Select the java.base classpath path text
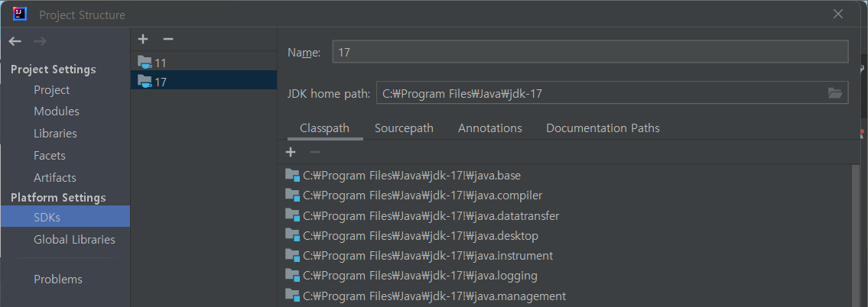The width and height of the screenshot is (868, 307). click(412, 176)
